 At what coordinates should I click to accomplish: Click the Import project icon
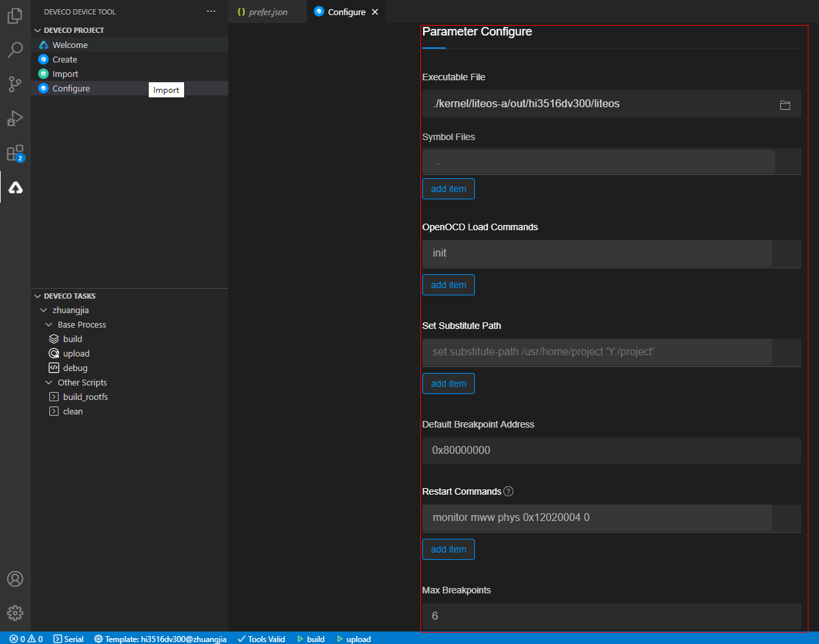tap(43, 74)
